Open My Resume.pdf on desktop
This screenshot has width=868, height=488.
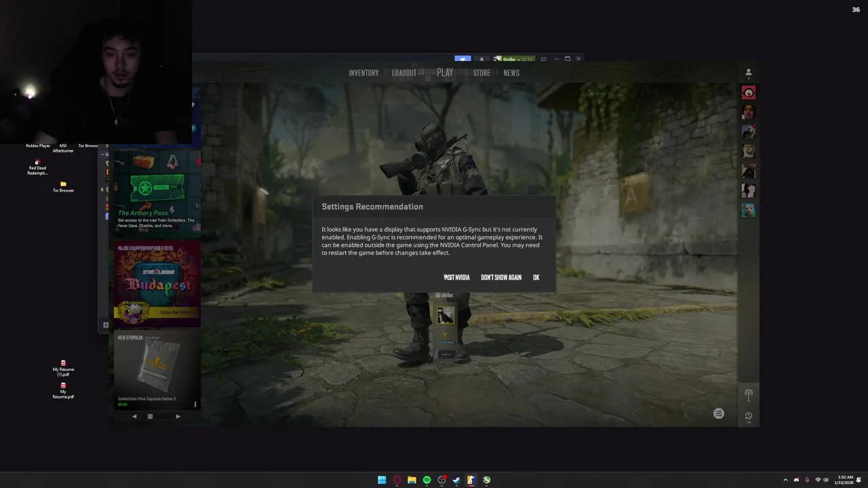click(63, 390)
